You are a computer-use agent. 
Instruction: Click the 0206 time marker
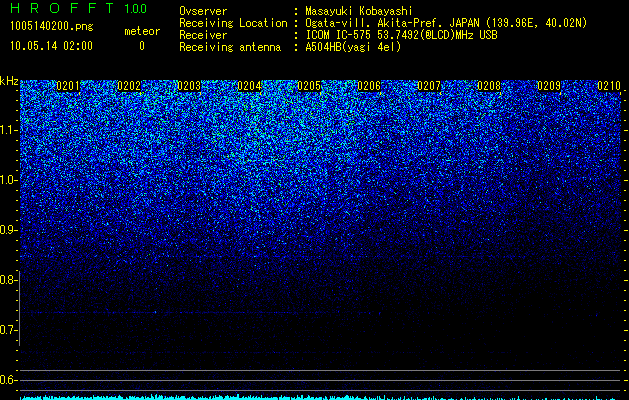pos(369,86)
